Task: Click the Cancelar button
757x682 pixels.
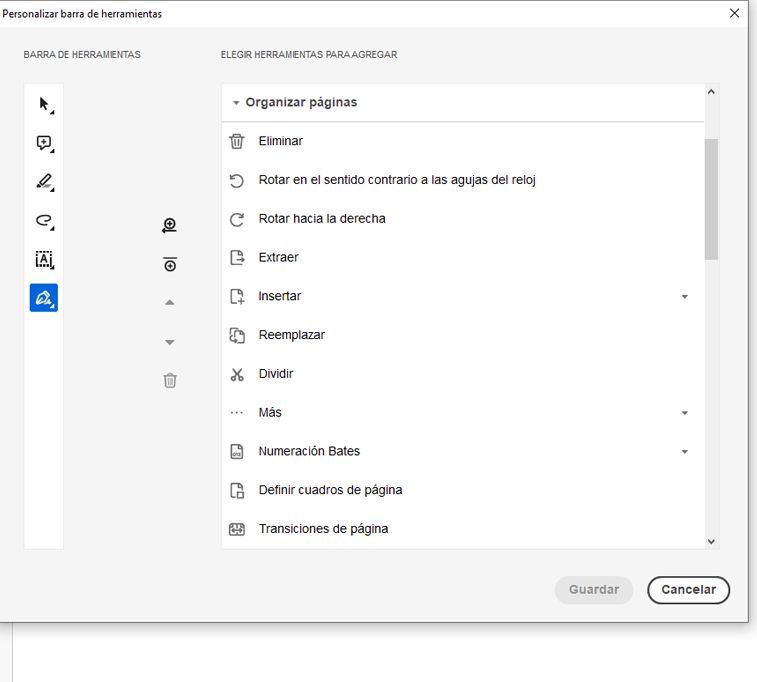Action: pyautogui.click(x=688, y=590)
